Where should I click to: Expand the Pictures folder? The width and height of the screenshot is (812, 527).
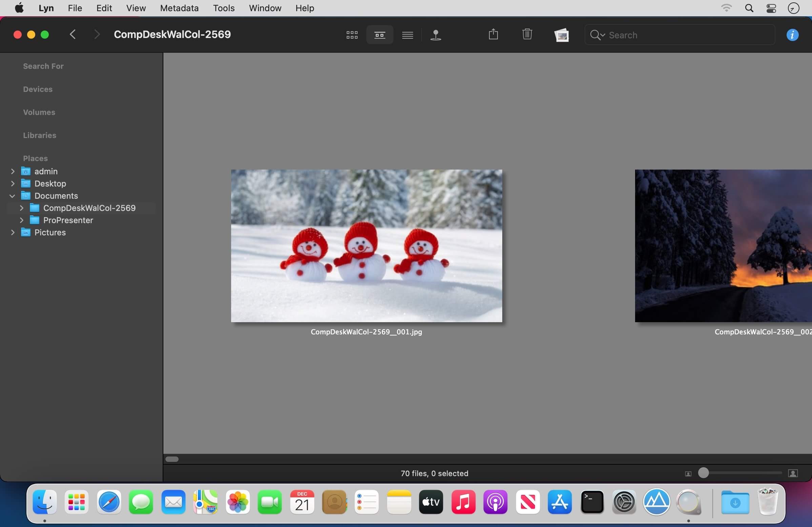click(13, 232)
